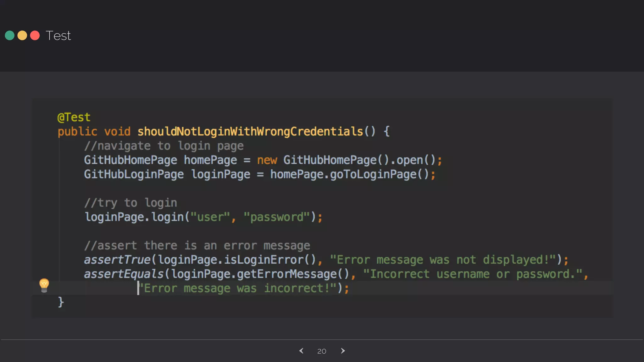The height and width of the screenshot is (362, 644).
Task: Click the green dot in header
Action: pyautogui.click(x=10, y=36)
